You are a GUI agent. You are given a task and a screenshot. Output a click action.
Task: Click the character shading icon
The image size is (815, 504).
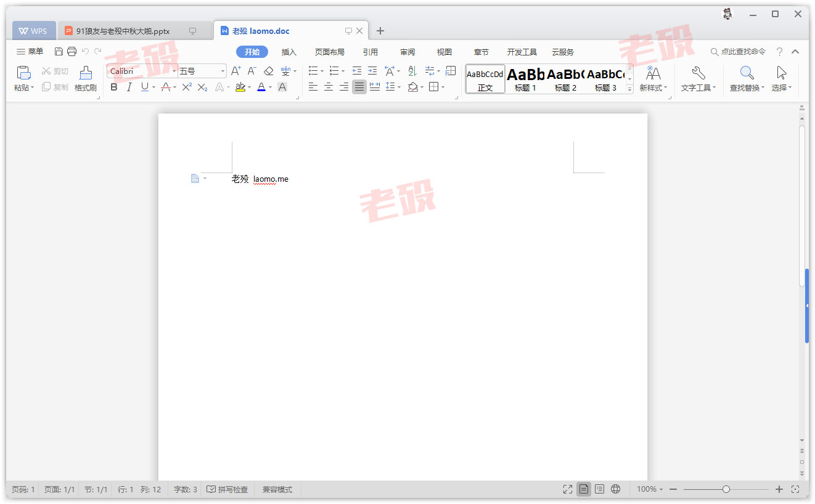282,87
